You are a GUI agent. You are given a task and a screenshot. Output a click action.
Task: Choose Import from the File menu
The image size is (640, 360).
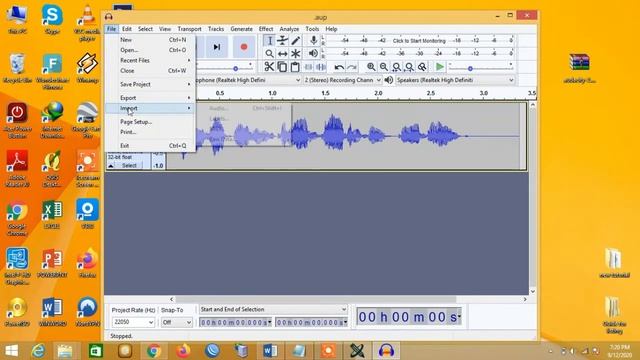point(151,108)
